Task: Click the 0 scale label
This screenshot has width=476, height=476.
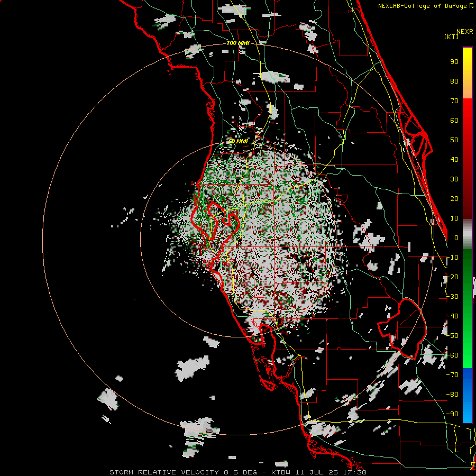Action: 456,237
